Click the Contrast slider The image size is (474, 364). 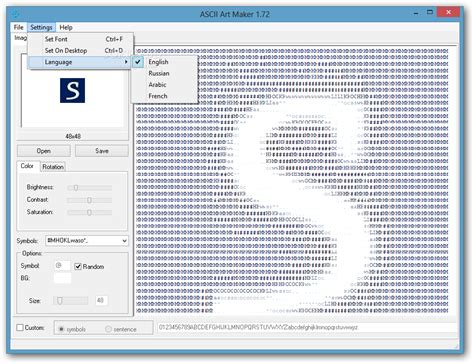(89, 200)
